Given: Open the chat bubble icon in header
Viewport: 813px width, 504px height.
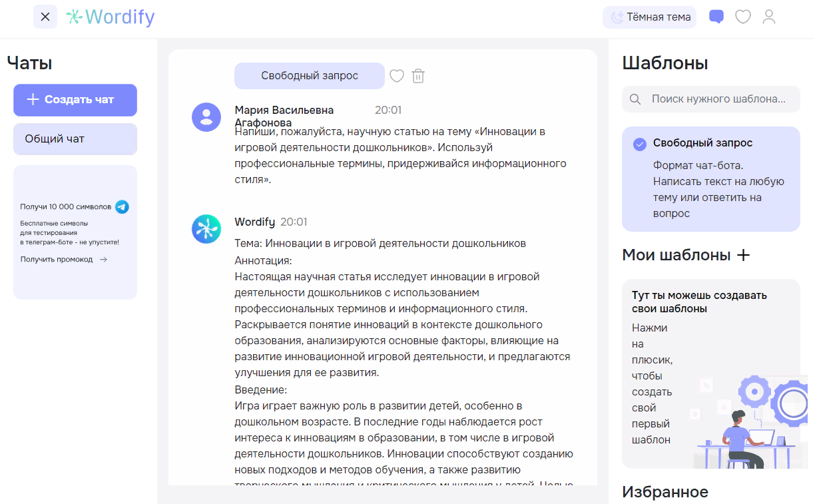Looking at the screenshot, I should pos(716,17).
